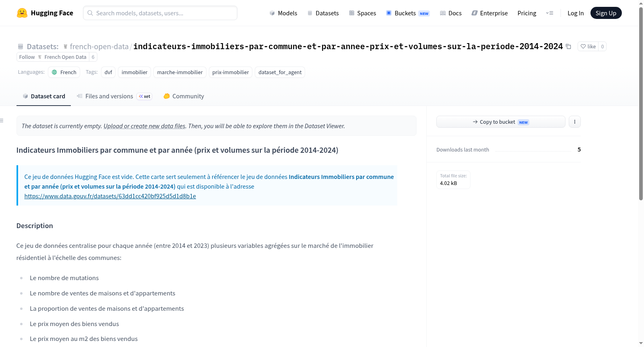Viewport: 644px width, 347px height.
Task: Click 'Le nombre de mutations' list item
Action: pos(64,278)
